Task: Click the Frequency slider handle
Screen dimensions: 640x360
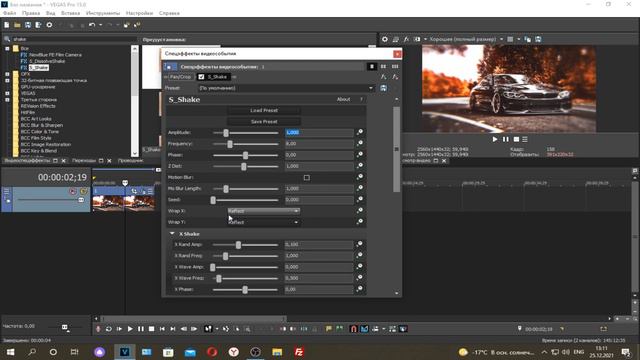Action: (230, 144)
